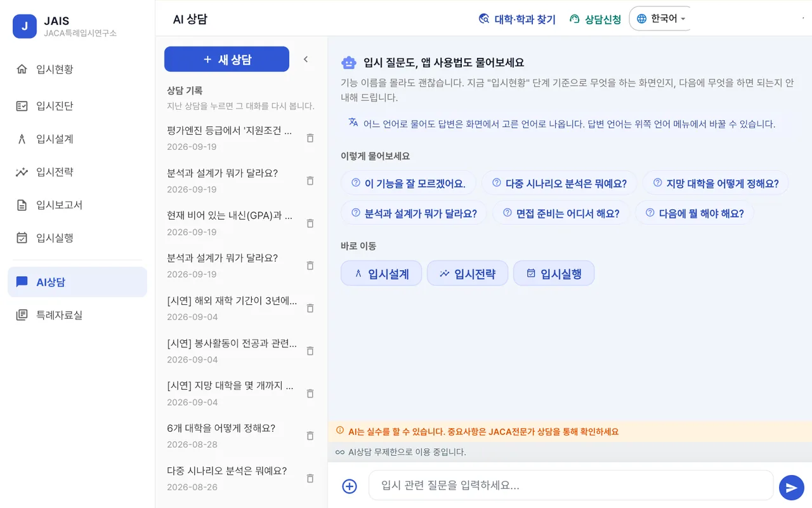Select sidebar 입시전략 menu item
The image size is (812, 508).
(x=77, y=172)
